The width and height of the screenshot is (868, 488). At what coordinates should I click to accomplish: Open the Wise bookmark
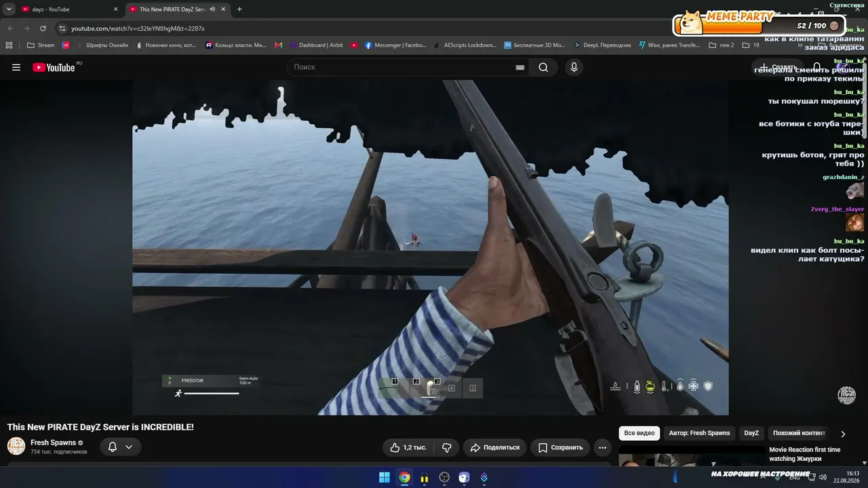pyautogui.click(x=669, y=45)
